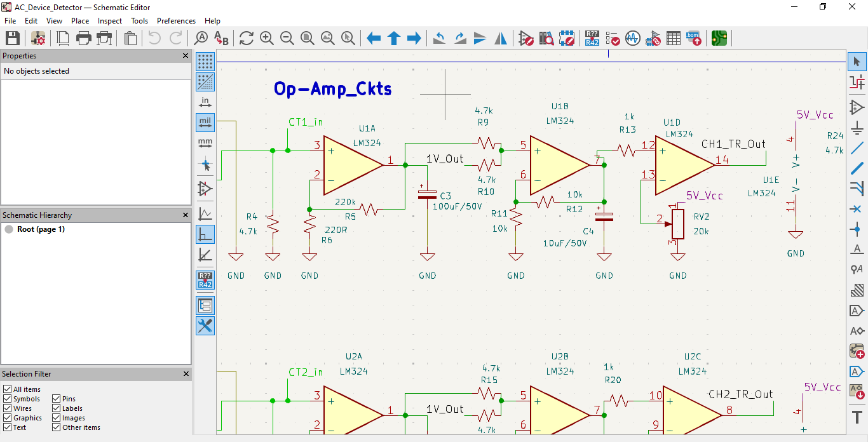Activate the Highlight Net tool
The height and width of the screenshot is (442, 868).
click(x=857, y=82)
